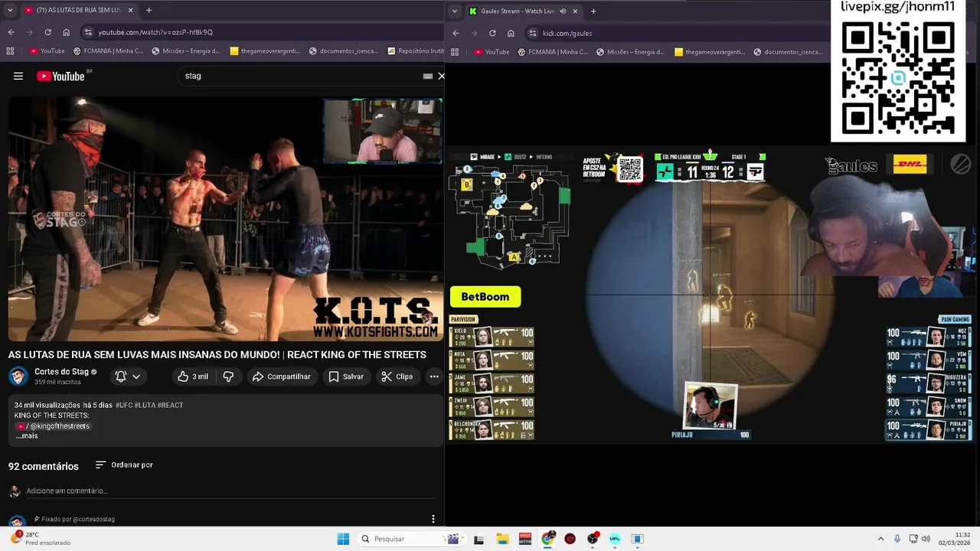Open the 'Ordenar por' comment sort dropdown
Image resolution: width=980 pixels, height=551 pixels.
pos(124,465)
